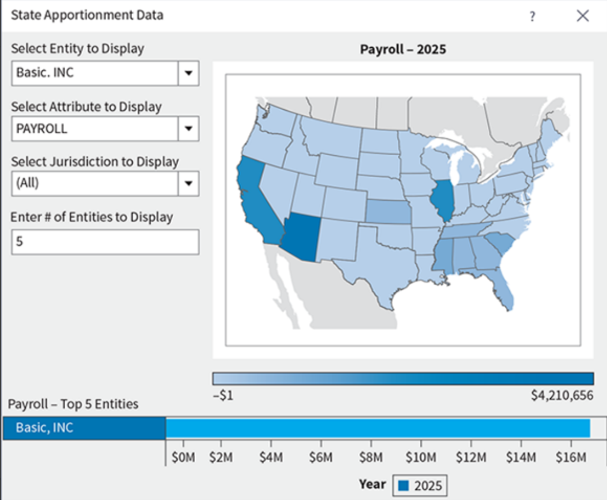
Task: Click the PAYROLL attribute combo box
Action: click(x=93, y=128)
